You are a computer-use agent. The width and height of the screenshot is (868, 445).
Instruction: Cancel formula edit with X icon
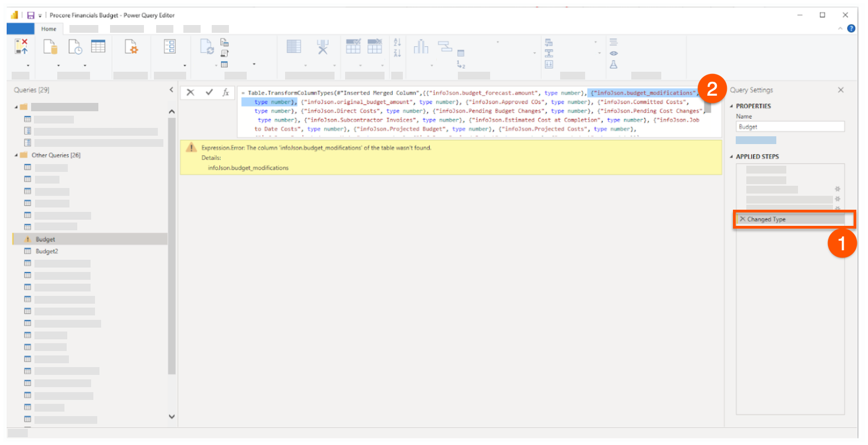coord(191,92)
